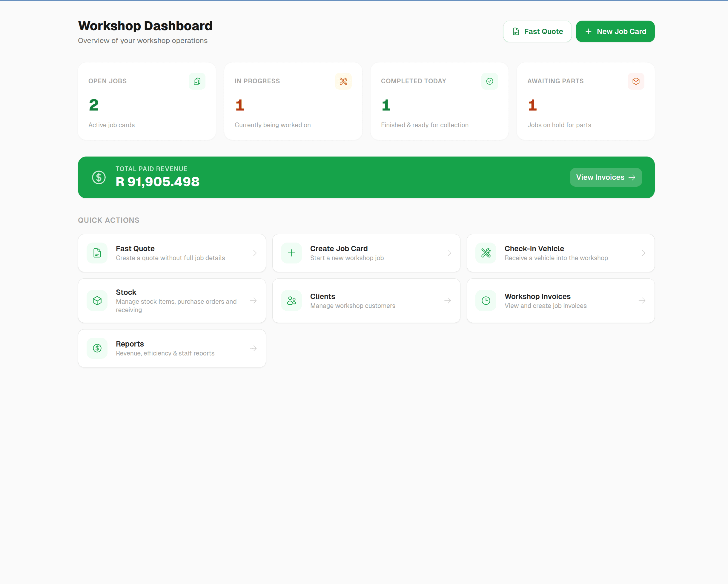Open the Reports quick action
Viewport: 728px width, 584px height.
(x=172, y=348)
